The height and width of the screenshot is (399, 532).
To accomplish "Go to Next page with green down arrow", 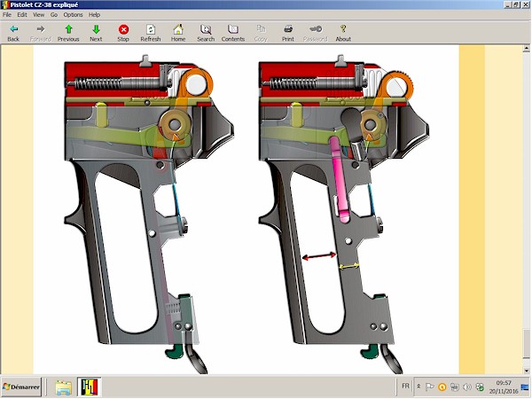I will coord(96,33).
